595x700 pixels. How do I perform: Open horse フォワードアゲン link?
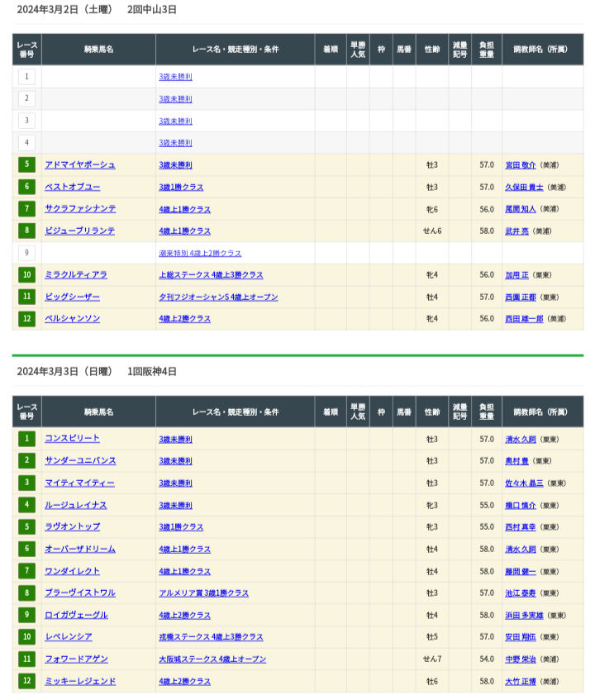pyautogui.click(x=76, y=659)
